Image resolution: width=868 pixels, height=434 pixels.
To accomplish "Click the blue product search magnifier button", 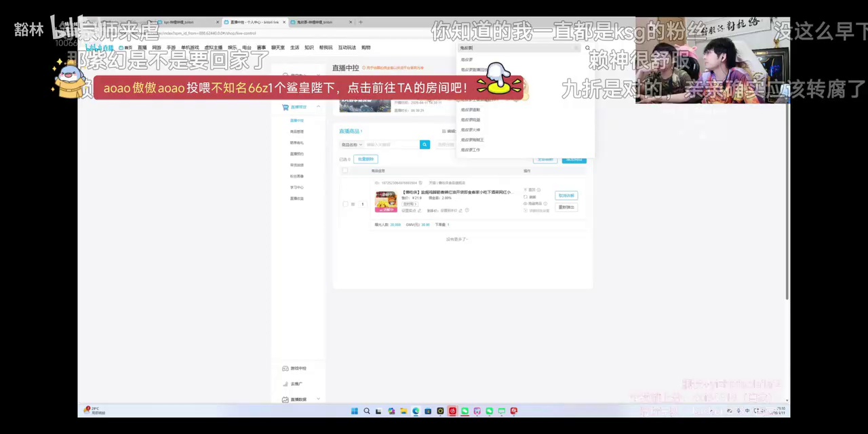I will click(x=425, y=144).
